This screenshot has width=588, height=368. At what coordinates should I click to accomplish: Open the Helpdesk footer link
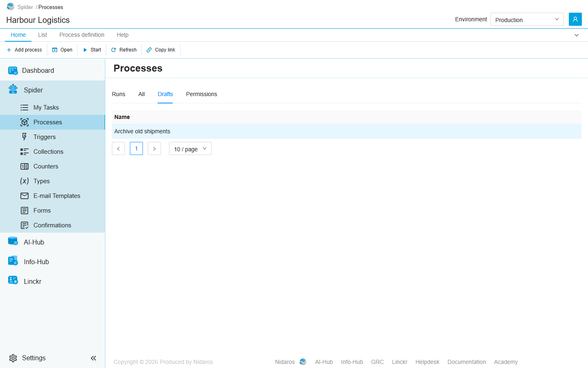428,362
